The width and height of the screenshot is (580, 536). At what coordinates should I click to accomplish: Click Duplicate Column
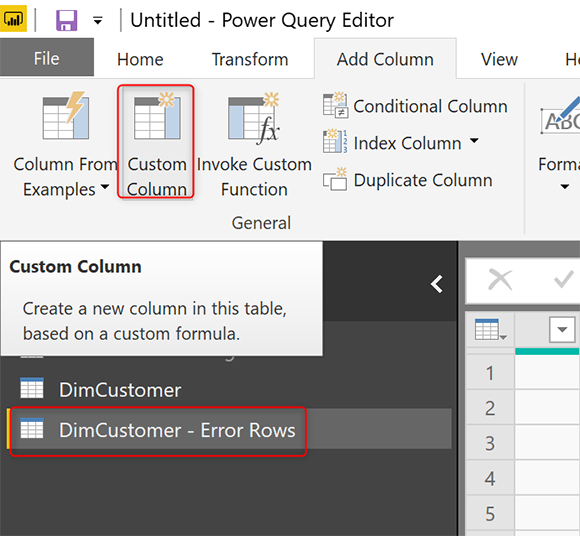coord(408,180)
